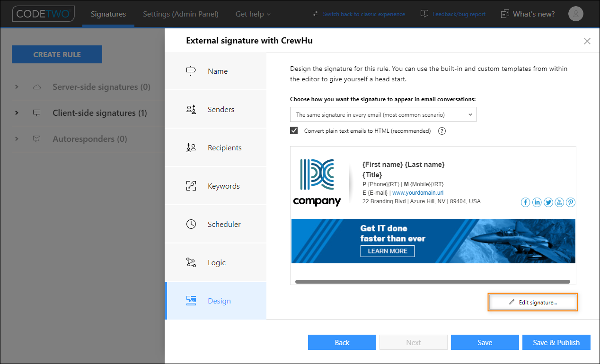Image resolution: width=600 pixels, height=364 pixels.
Task: Click the YouTube icon in signature
Action: (560, 202)
